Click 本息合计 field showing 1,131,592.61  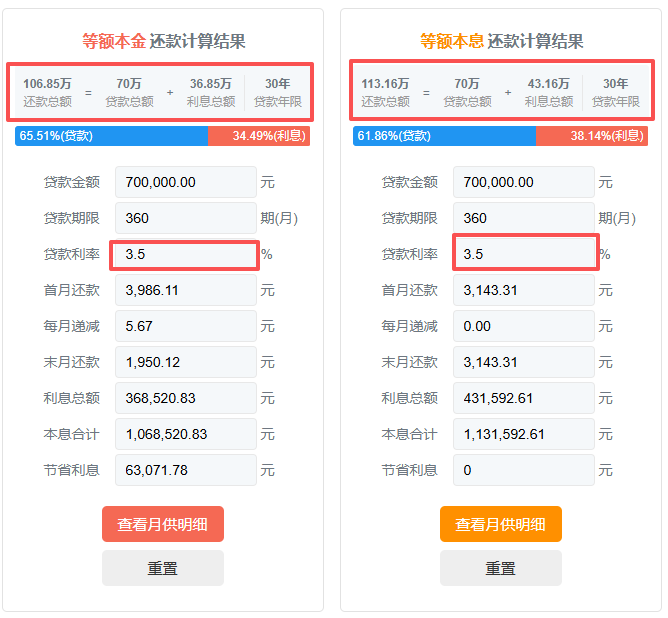click(524, 434)
